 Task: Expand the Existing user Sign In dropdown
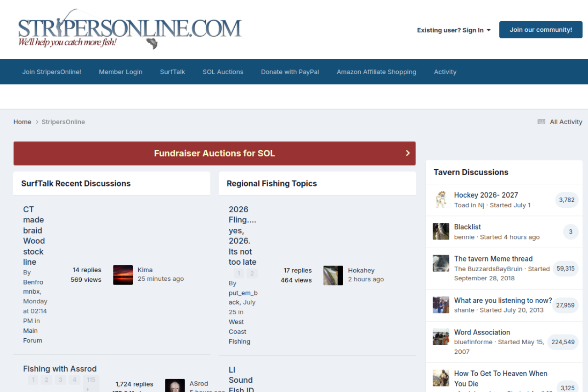454,30
